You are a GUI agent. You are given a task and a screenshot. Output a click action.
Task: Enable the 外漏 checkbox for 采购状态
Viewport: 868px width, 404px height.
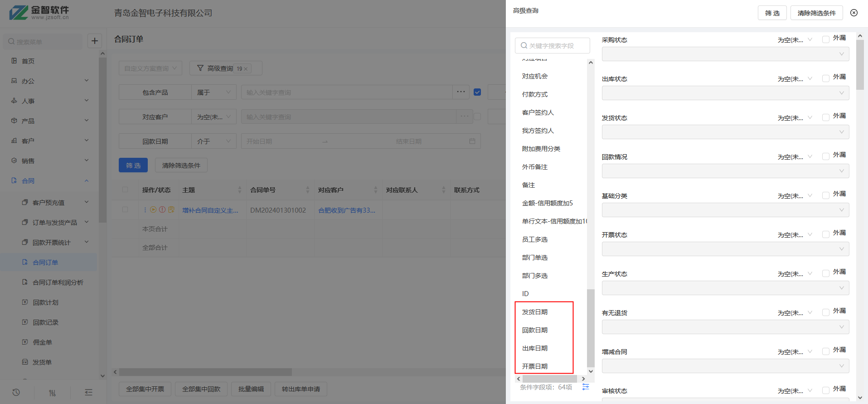[x=825, y=39]
